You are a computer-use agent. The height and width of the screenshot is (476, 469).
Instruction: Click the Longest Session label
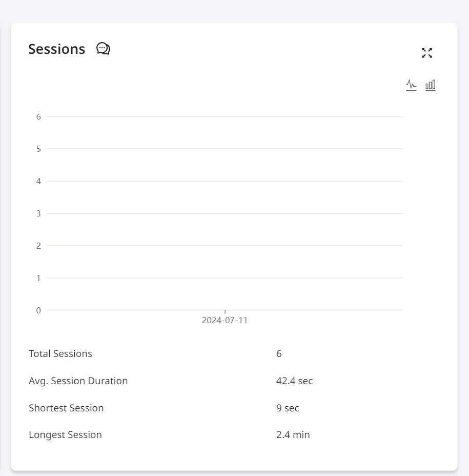point(65,435)
